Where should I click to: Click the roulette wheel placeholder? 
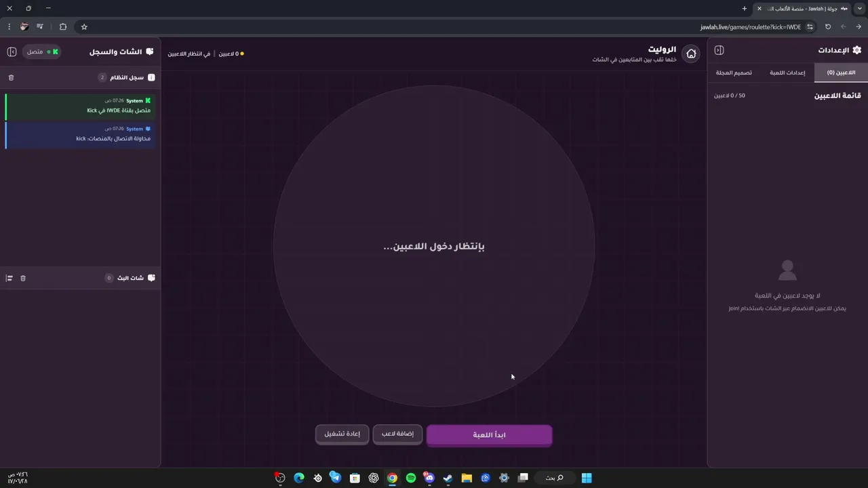tap(434, 246)
